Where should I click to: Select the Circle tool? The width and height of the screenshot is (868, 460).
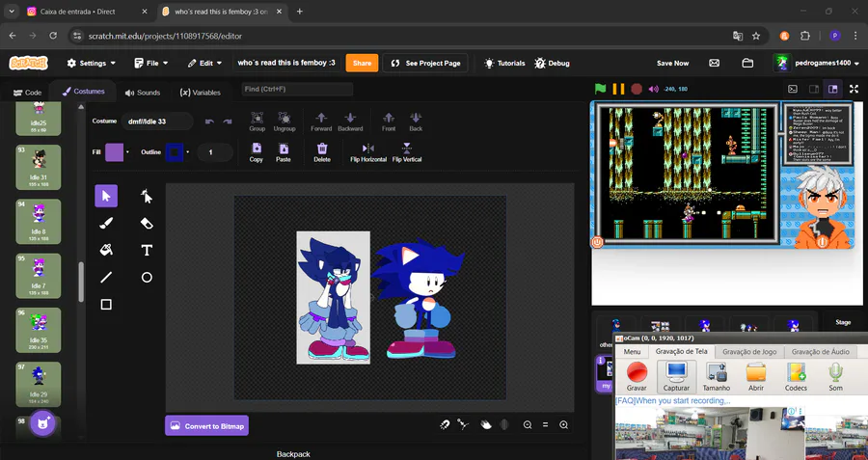click(147, 278)
